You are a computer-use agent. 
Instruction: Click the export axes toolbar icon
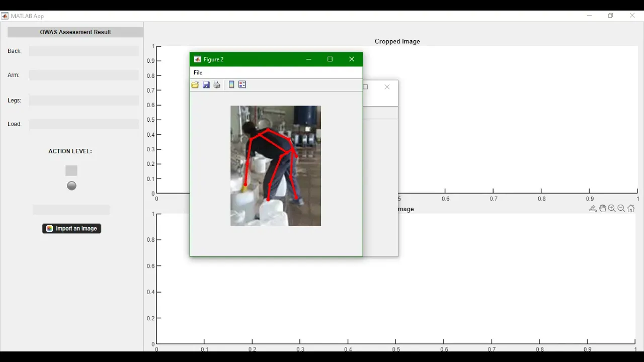click(593, 209)
